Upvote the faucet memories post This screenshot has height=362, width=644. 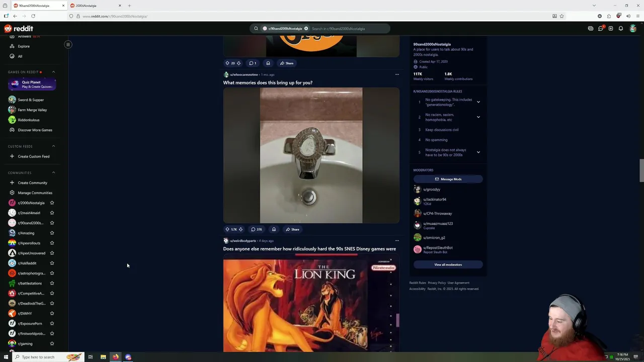tap(227, 229)
